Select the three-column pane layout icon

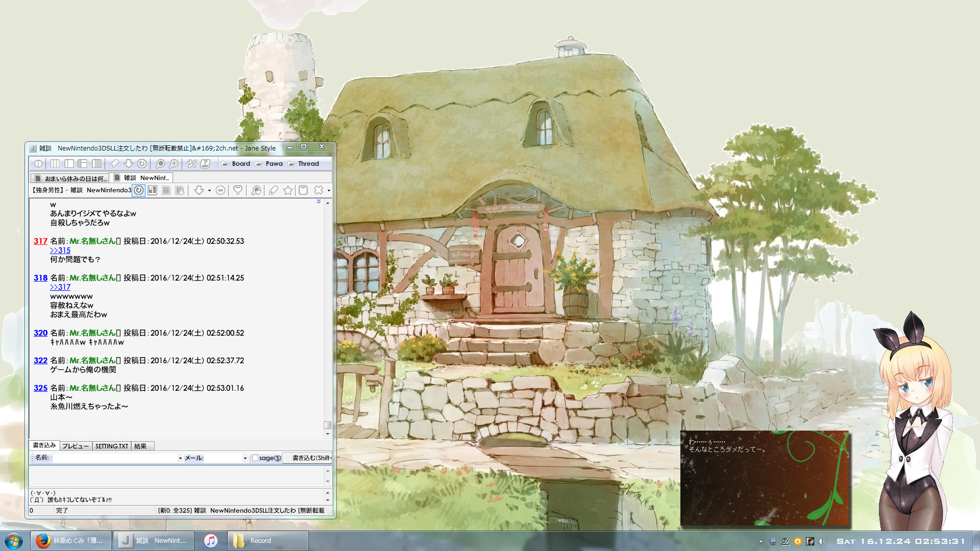tap(55, 164)
